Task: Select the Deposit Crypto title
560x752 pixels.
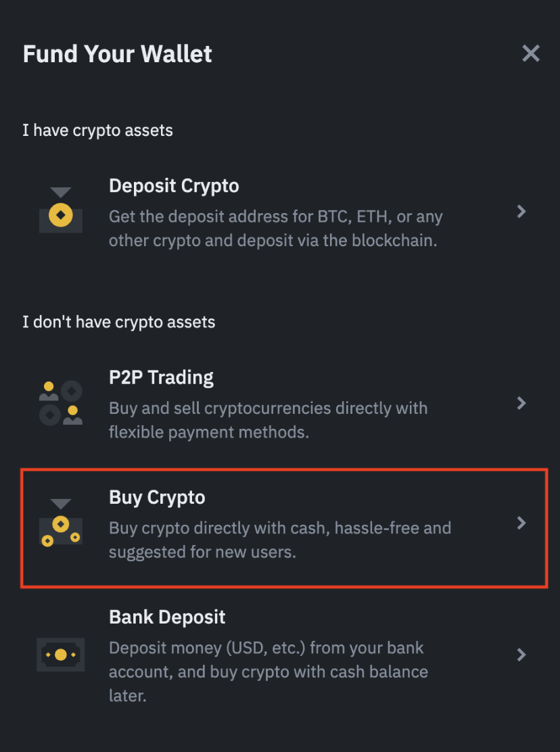Action: [174, 186]
